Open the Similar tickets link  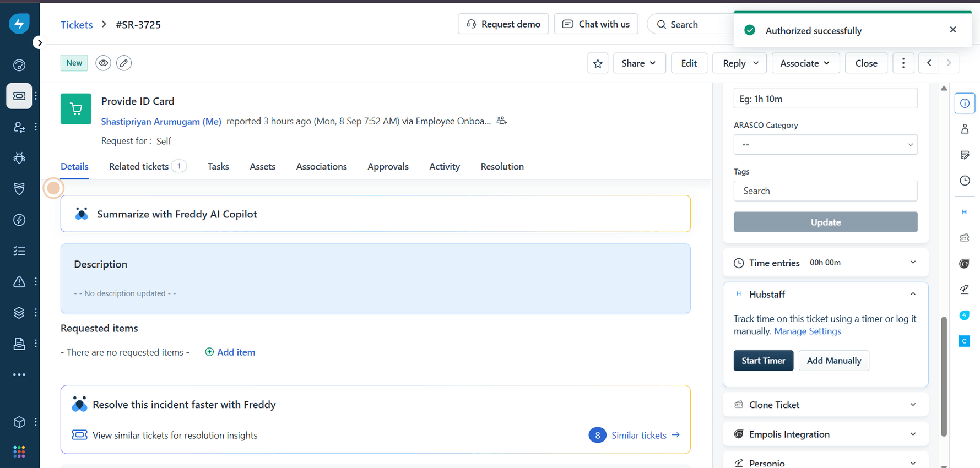pos(646,436)
